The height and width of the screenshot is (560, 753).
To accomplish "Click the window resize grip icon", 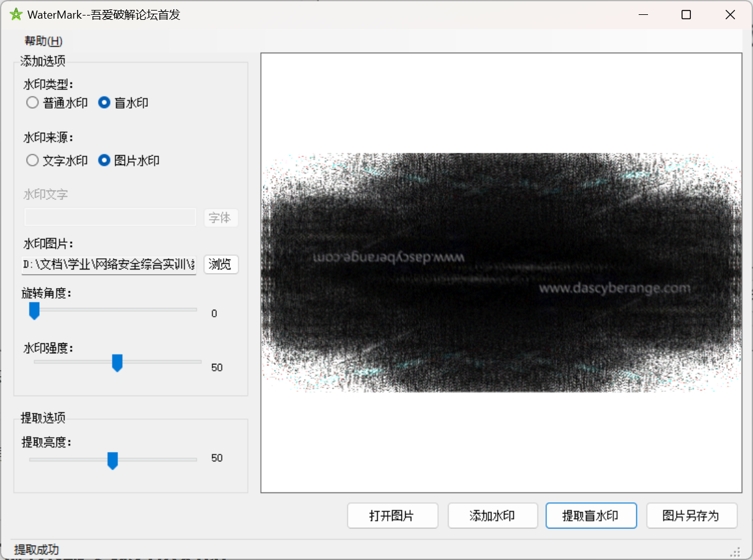I will [736, 551].
